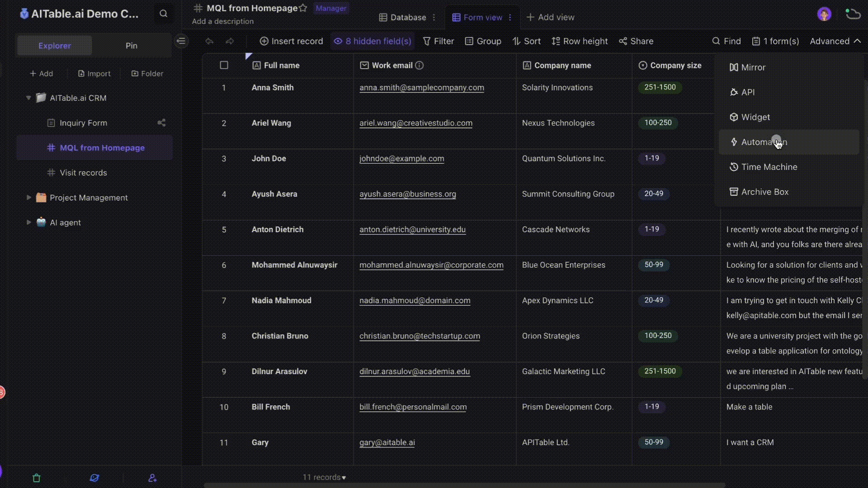Switch to the Pin tab
The height and width of the screenshot is (488, 868).
pyautogui.click(x=132, y=46)
